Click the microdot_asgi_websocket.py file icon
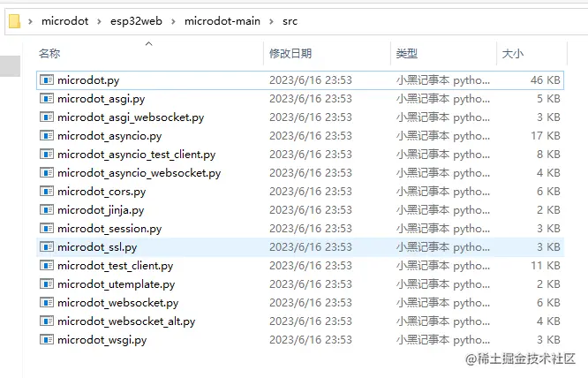Screen dimensions: 588x378 click(47, 117)
